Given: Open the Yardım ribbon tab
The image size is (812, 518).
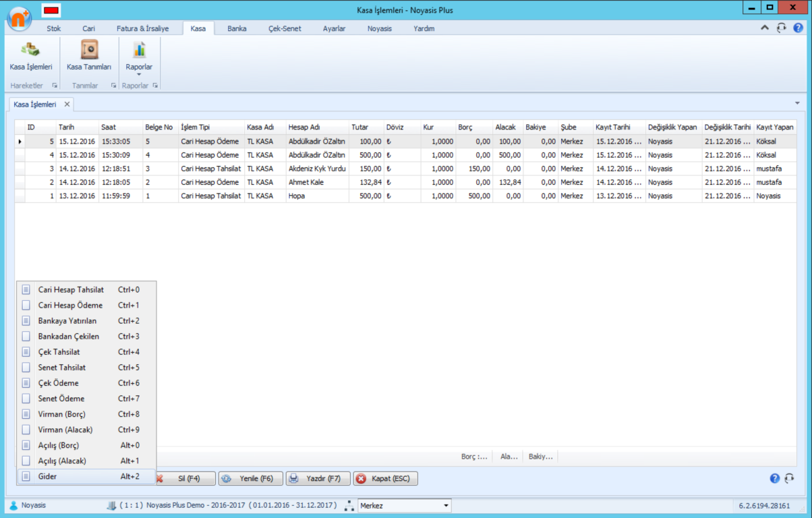Looking at the screenshot, I should 424,29.
